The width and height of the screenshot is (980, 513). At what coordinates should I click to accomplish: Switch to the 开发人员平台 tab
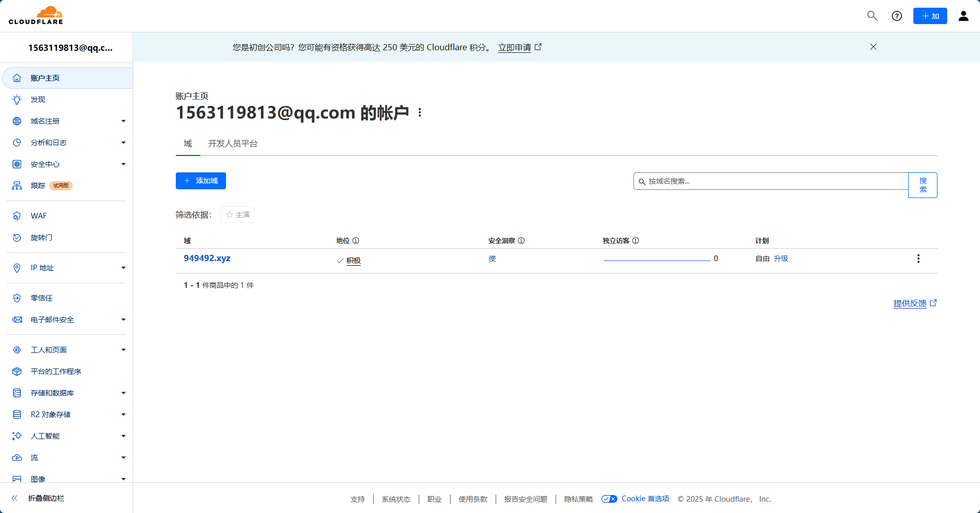pos(233,144)
